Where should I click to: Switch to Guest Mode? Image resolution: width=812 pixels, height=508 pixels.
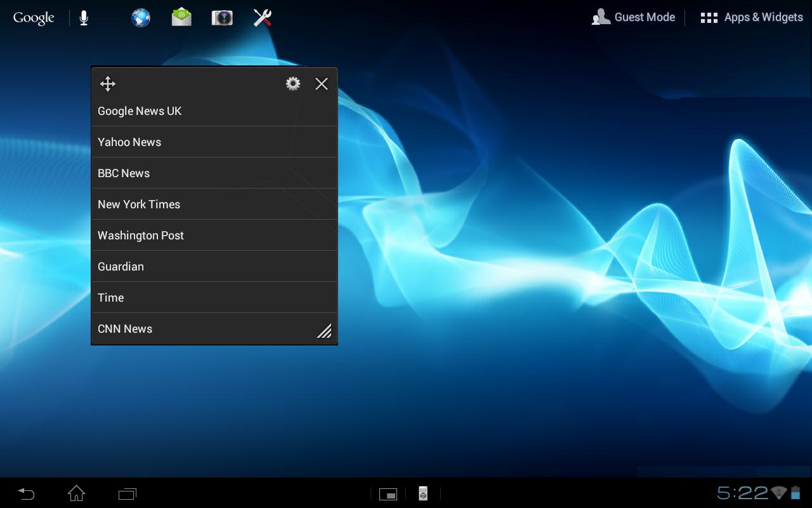click(x=633, y=18)
